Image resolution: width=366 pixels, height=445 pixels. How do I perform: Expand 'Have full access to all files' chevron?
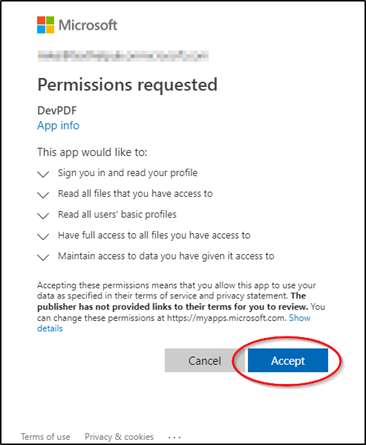43,237
